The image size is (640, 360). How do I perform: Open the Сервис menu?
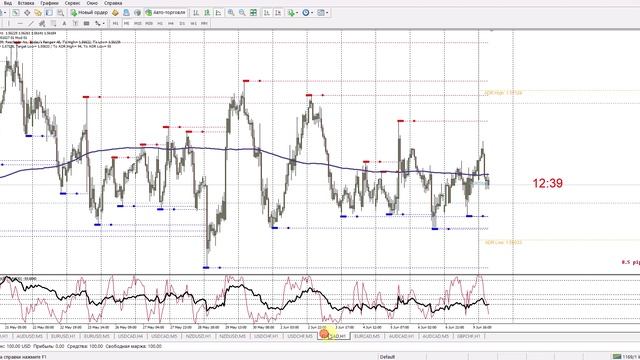point(73,3)
